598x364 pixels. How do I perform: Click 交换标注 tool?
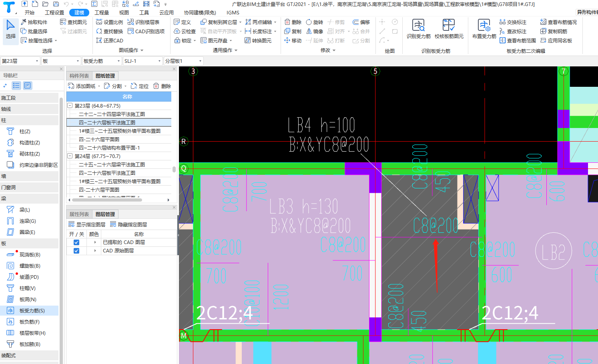click(513, 22)
